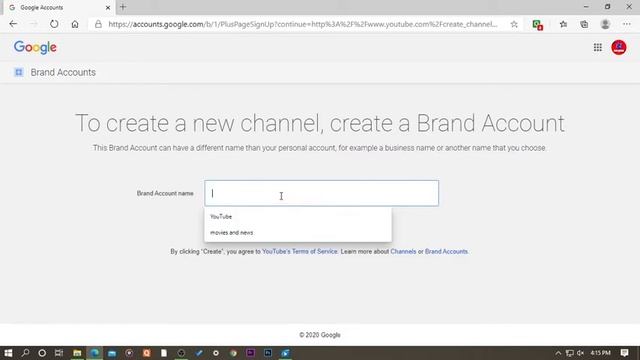The height and width of the screenshot is (360, 640).
Task: Click the Brand Accounts icon
Action: (x=18, y=72)
